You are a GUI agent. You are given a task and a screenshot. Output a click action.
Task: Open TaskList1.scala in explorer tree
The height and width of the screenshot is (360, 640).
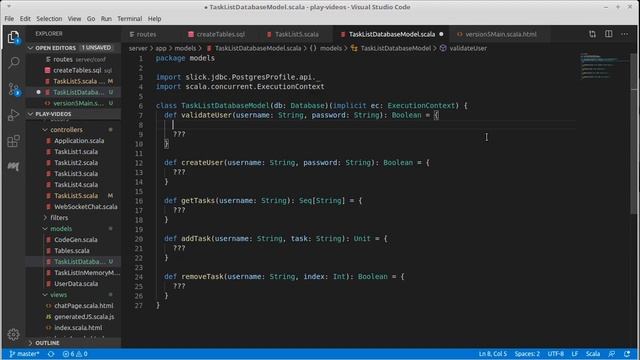click(76, 152)
